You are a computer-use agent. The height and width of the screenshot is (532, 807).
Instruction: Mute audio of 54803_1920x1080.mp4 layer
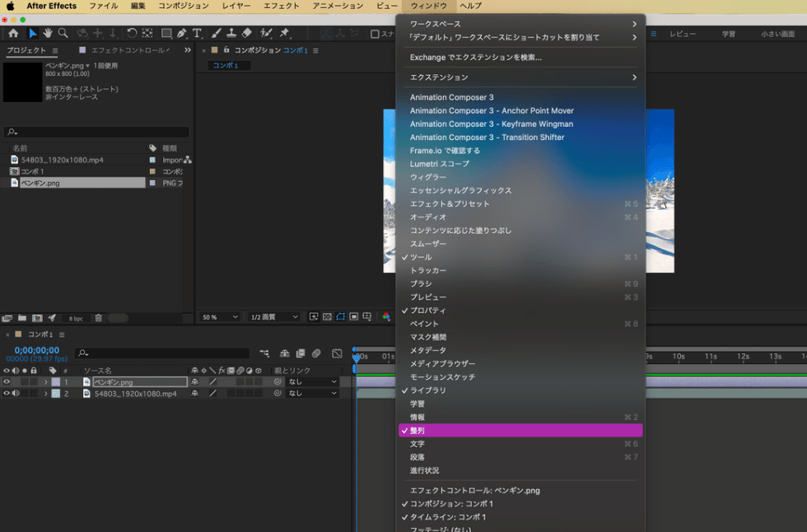tap(16, 393)
